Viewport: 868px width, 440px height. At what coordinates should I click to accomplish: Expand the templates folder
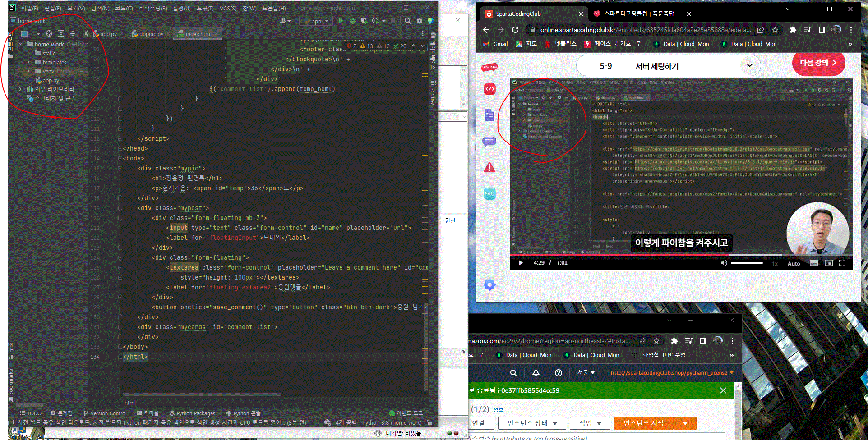click(x=28, y=62)
